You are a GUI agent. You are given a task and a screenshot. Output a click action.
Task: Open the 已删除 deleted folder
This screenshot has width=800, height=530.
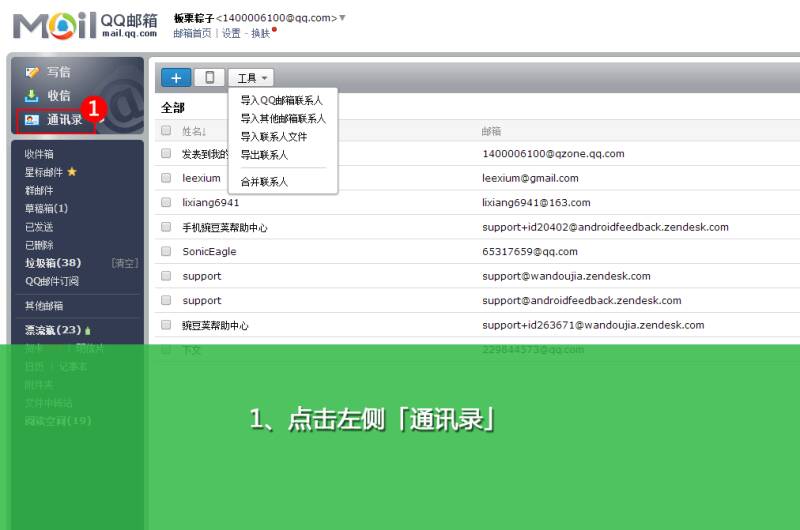coord(39,245)
